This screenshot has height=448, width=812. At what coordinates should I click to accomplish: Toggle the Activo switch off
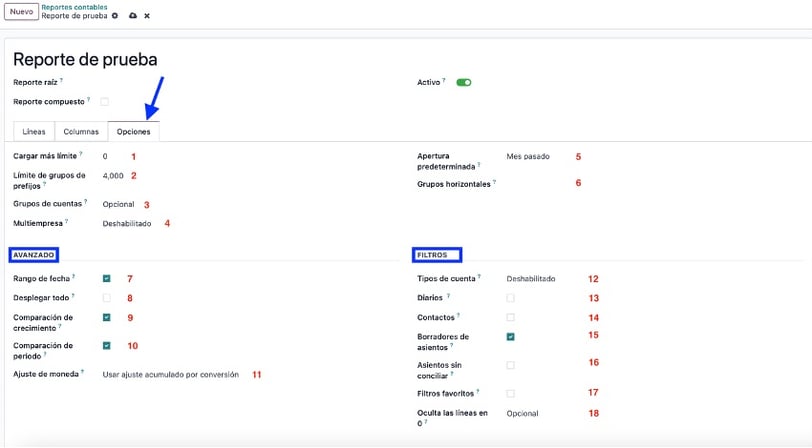(463, 82)
